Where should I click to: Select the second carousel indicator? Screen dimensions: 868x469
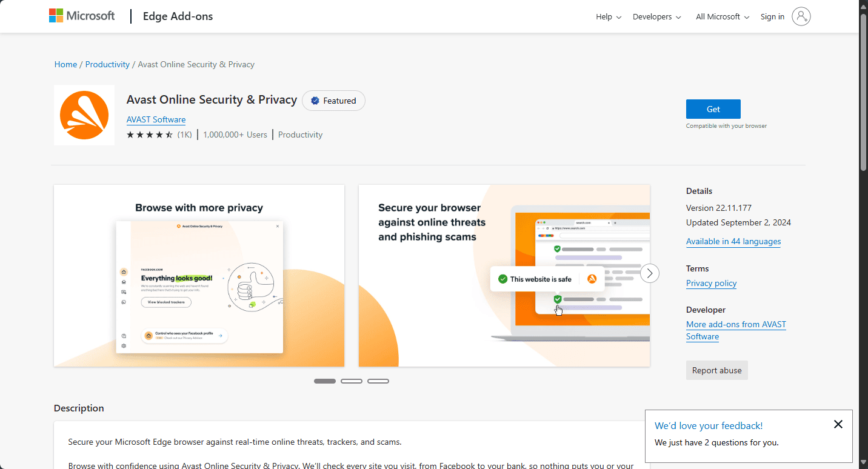point(352,381)
